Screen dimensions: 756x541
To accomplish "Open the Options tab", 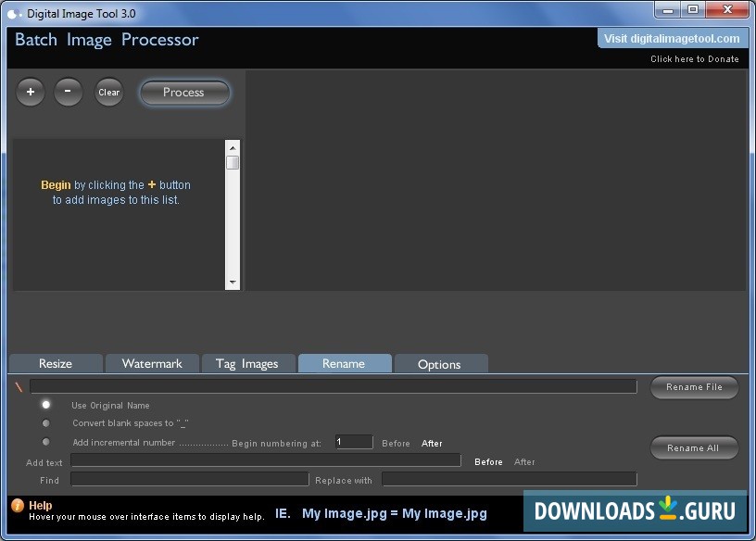I will point(441,363).
